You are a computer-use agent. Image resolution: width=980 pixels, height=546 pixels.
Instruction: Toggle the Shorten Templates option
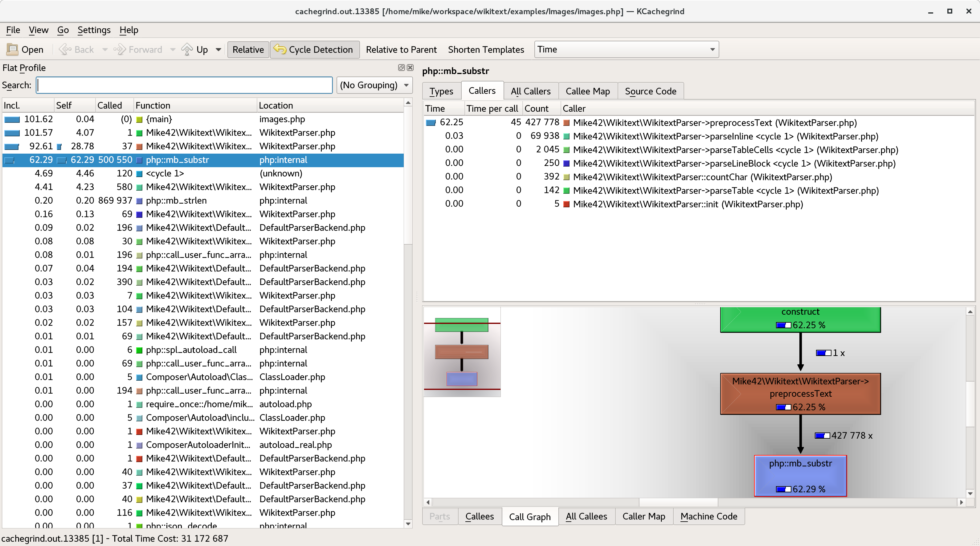coord(486,49)
